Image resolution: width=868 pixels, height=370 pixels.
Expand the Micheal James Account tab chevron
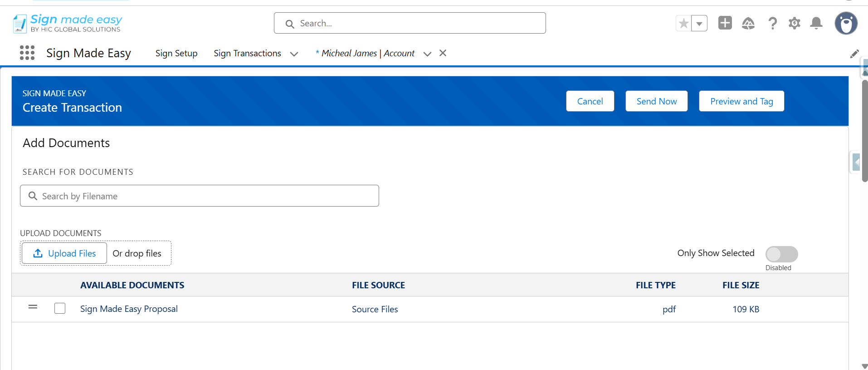point(427,54)
